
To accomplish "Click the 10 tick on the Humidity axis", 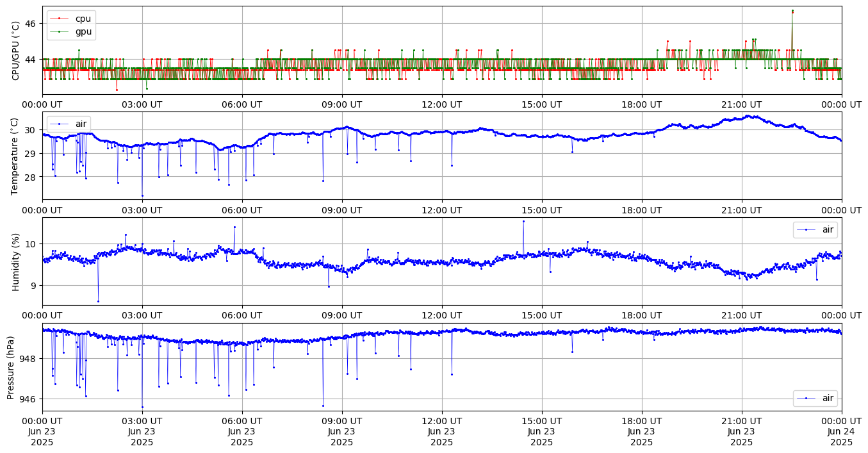I will 32,243.
